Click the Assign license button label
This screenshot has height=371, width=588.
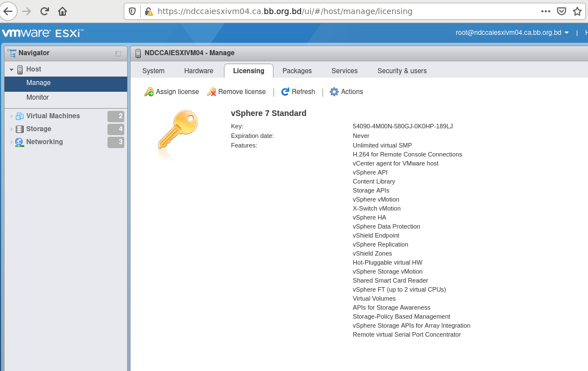coord(177,92)
